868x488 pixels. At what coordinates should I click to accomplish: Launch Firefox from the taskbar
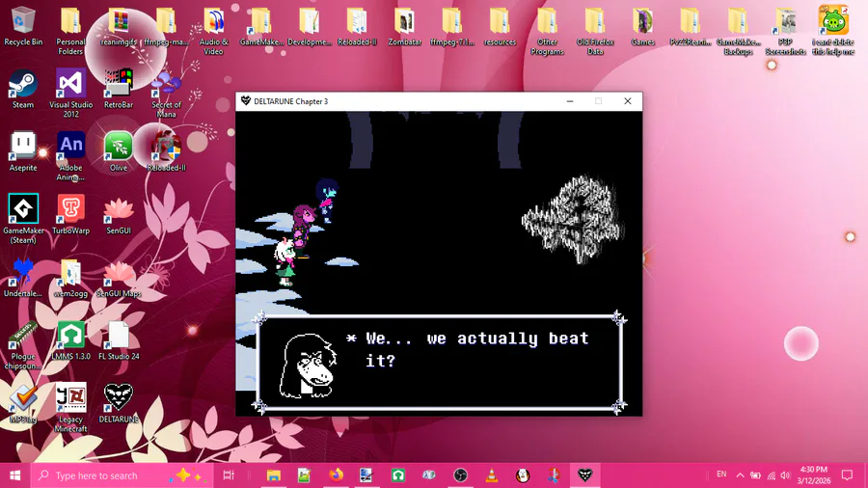pos(336,475)
